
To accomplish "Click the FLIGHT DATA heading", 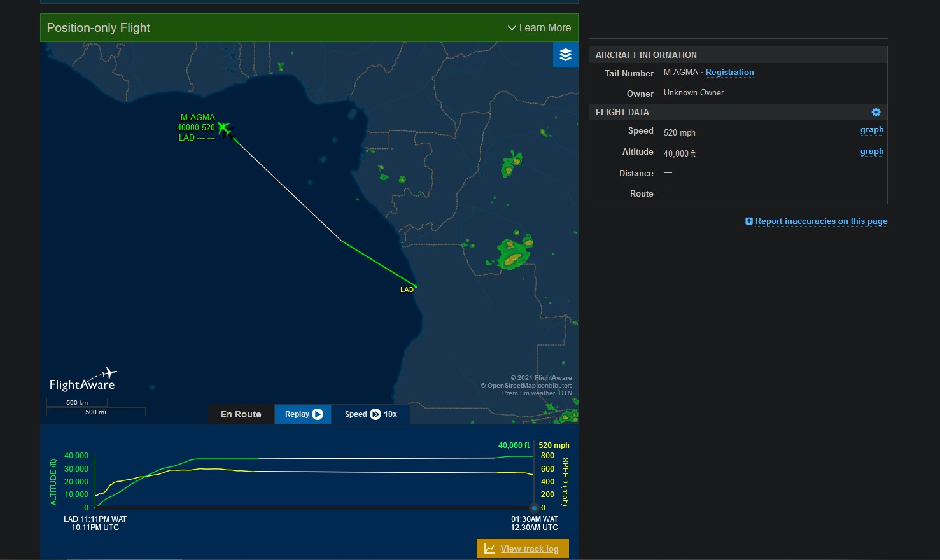I will click(x=622, y=112).
